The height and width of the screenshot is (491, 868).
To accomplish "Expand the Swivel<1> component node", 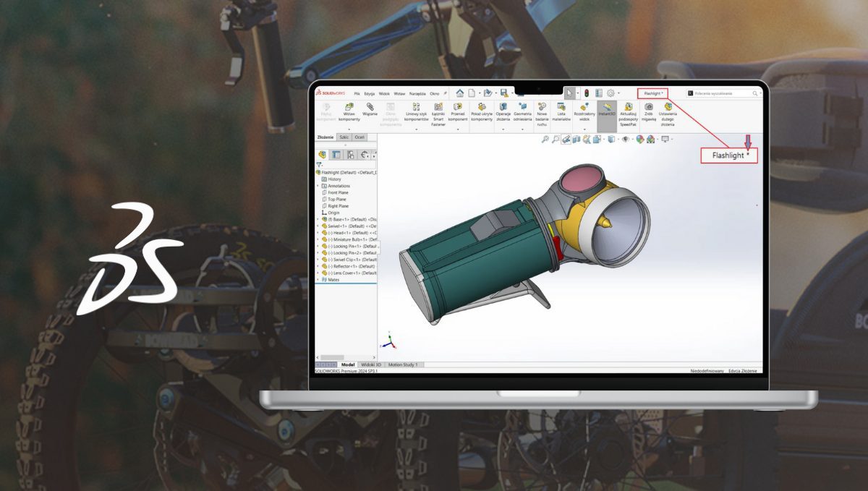I will click(x=317, y=226).
